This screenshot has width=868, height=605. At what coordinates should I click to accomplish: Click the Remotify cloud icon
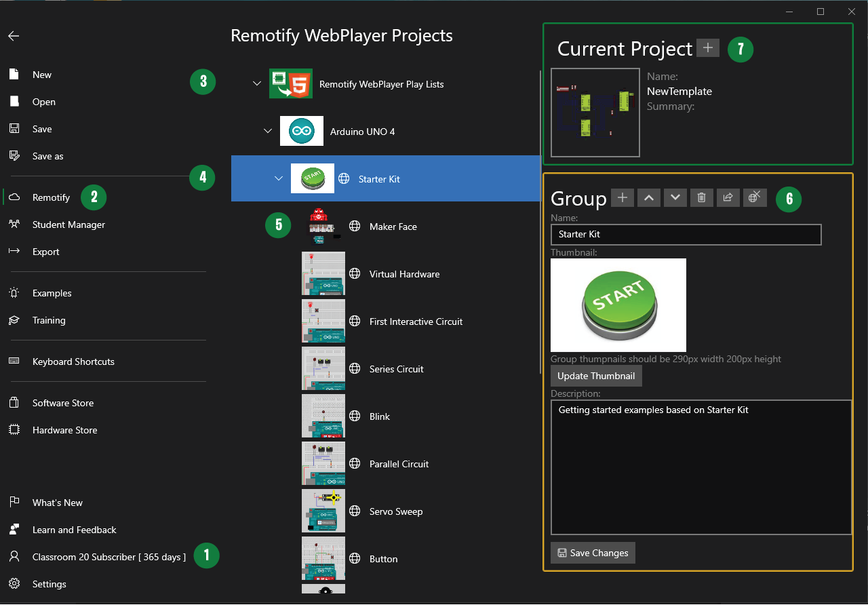point(14,197)
